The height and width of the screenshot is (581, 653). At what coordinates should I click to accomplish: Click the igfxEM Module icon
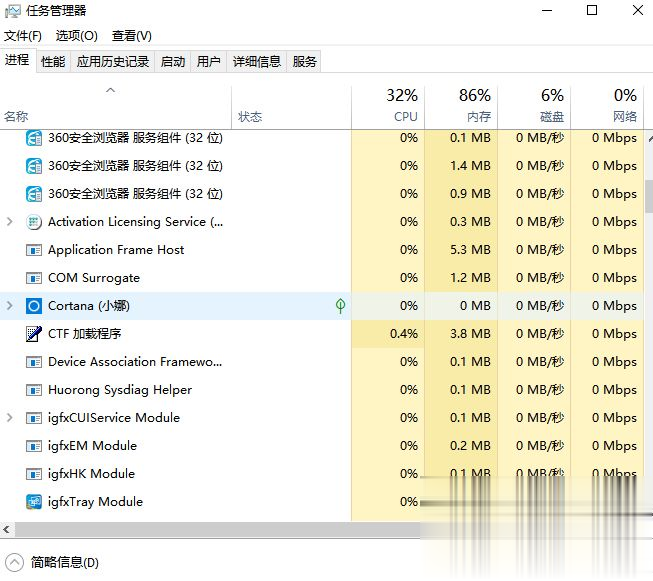(34, 446)
